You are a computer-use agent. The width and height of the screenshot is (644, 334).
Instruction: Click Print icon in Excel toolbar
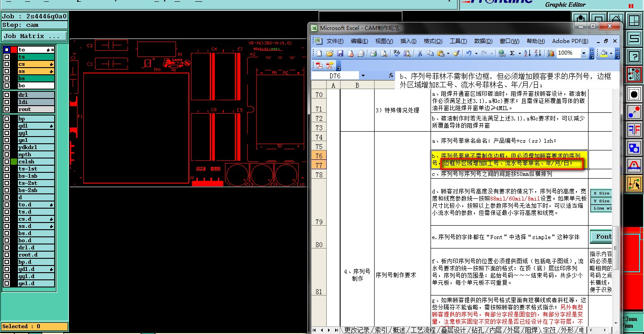(373, 53)
